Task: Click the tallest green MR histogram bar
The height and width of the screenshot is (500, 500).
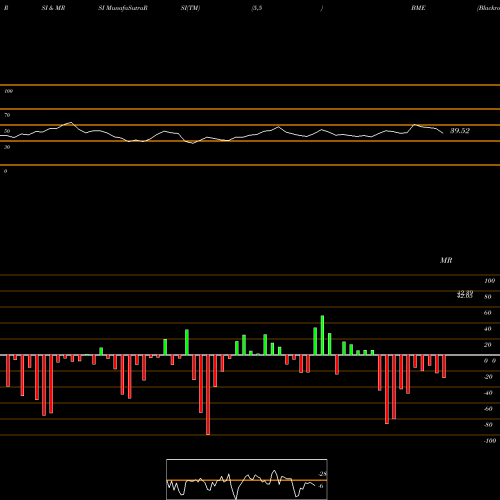Action: point(322,335)
